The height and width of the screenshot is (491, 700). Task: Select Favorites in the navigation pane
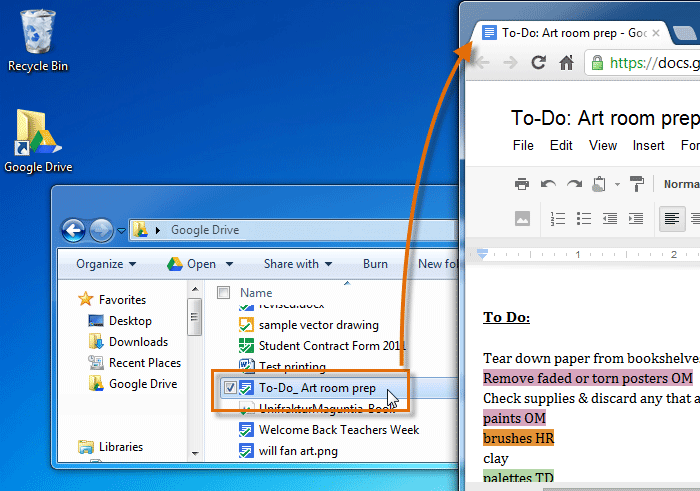(112, 300)
